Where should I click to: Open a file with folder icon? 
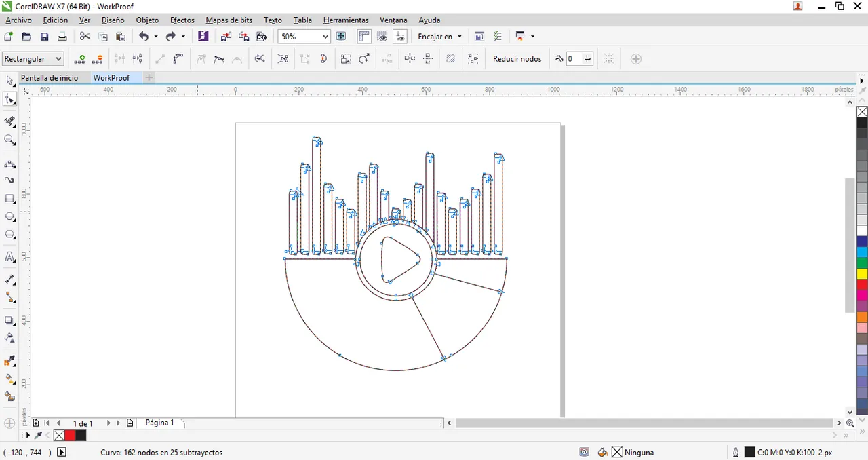click(x=26, y=37)
